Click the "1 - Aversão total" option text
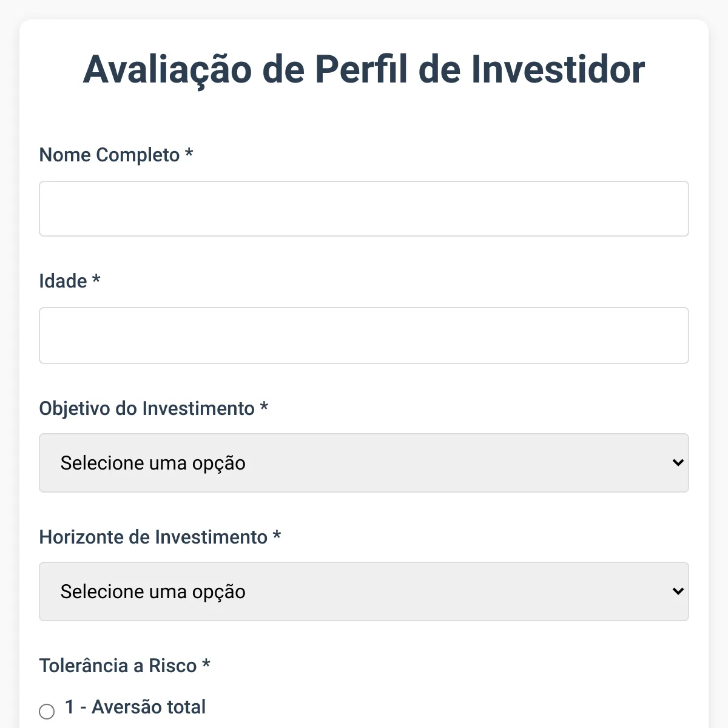 135,707
